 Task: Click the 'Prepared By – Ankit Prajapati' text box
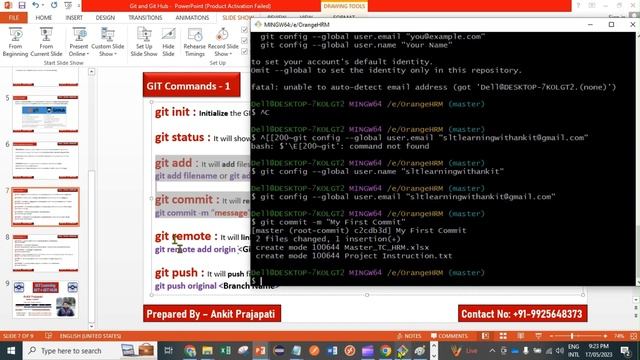pos(212,313)
